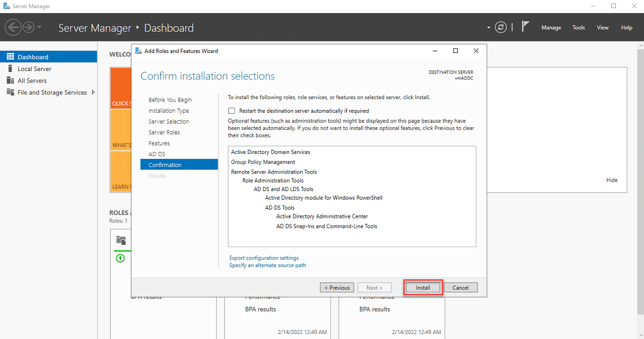Click Active Directory module for Windows PowerShell
The height and width of the screenshot is (339, 644).
324,198
